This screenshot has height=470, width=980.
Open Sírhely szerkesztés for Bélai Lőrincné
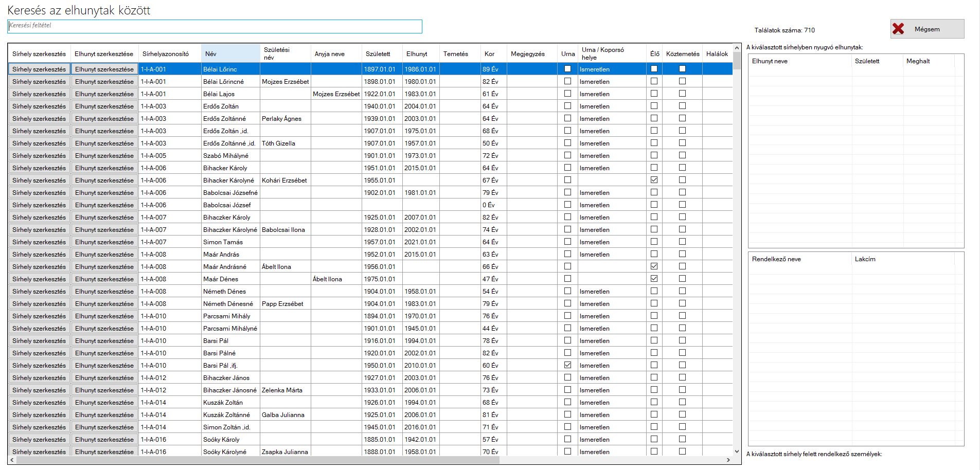pyautogui.click(x=39, y=82)
